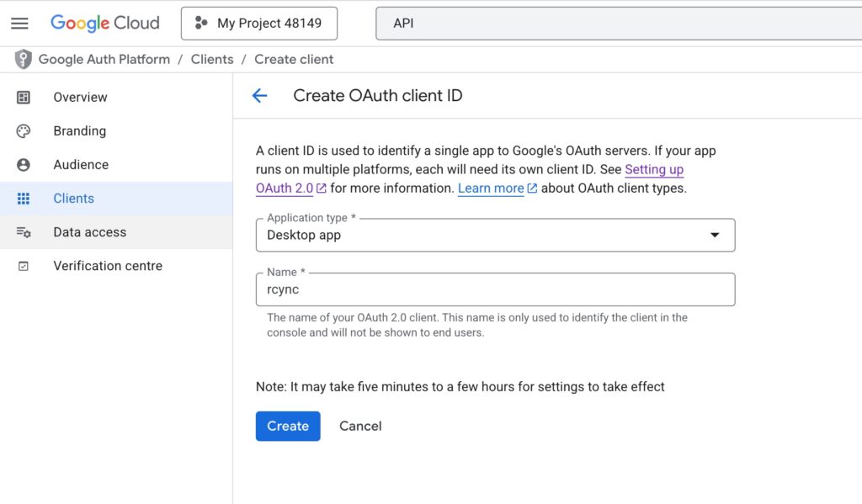Click the Create client breadcrumb text
This screenshot has height=504, width=862.
tap(294, 60)
